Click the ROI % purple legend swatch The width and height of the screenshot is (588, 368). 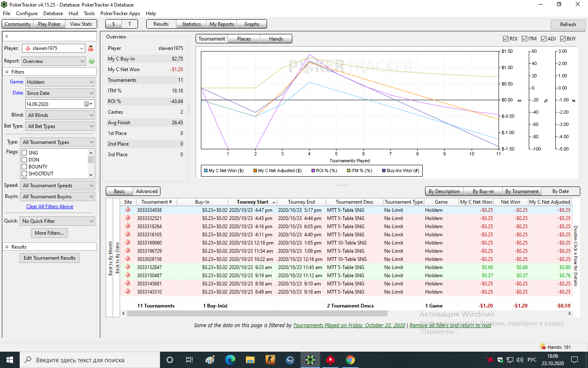coord(313,171)
